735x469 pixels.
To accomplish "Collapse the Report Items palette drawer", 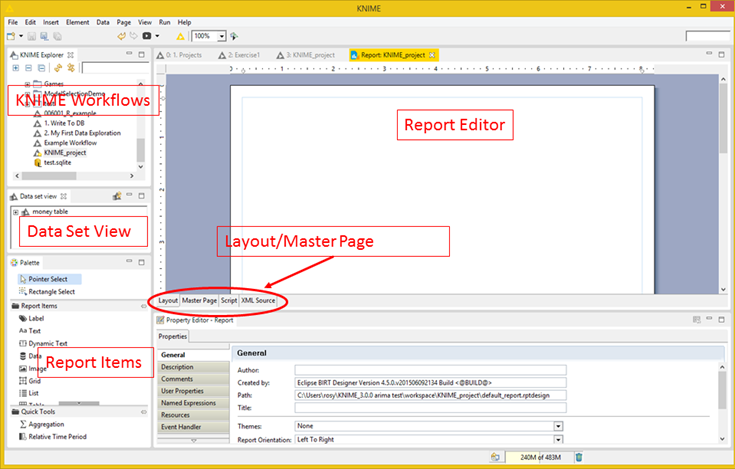I will [143, 306].
